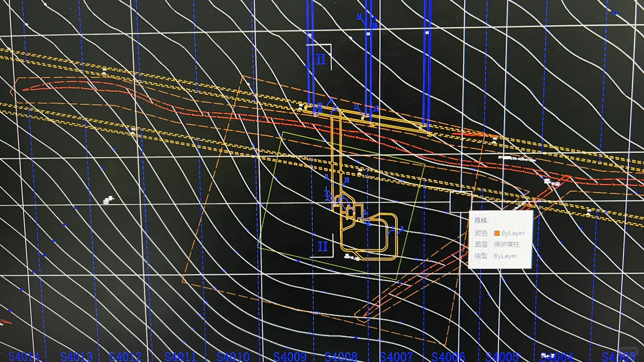Select the leader annotation numbered 12
This screenshot has height=362, width=644.
[376, 108]
